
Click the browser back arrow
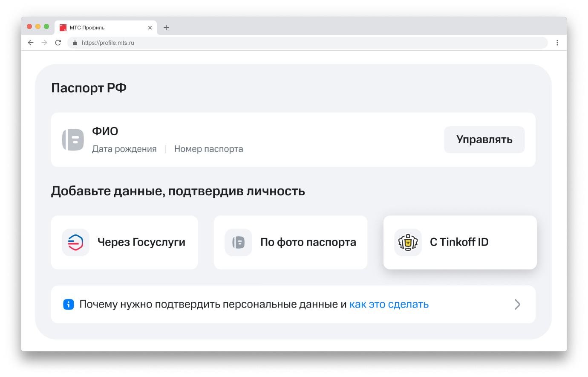pos(31,43)
